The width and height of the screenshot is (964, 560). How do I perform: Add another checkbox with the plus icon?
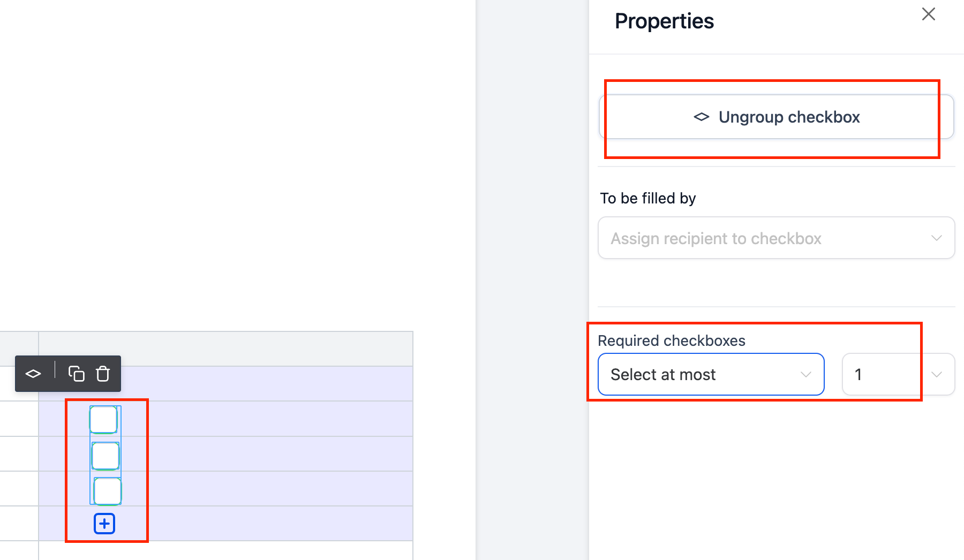point(104,524)
